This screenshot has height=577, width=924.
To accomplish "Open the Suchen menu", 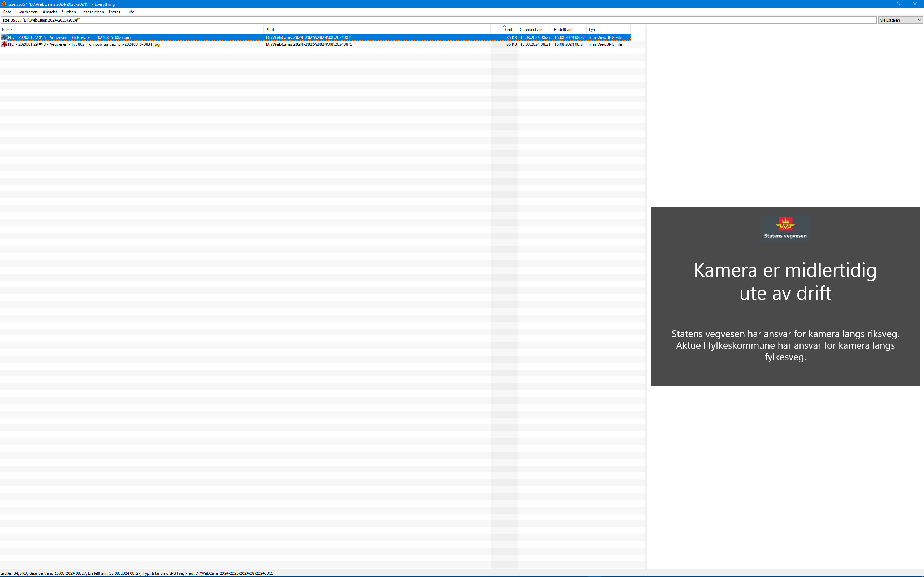I will pyautogui.click(x=69, y=12).
